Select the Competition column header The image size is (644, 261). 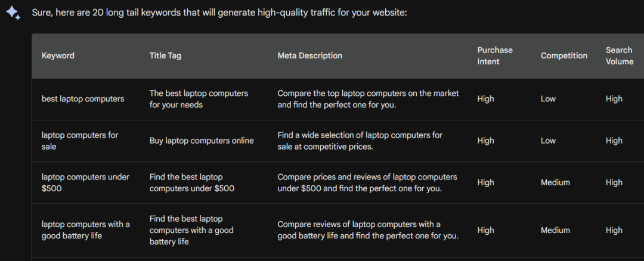[564, 55]
